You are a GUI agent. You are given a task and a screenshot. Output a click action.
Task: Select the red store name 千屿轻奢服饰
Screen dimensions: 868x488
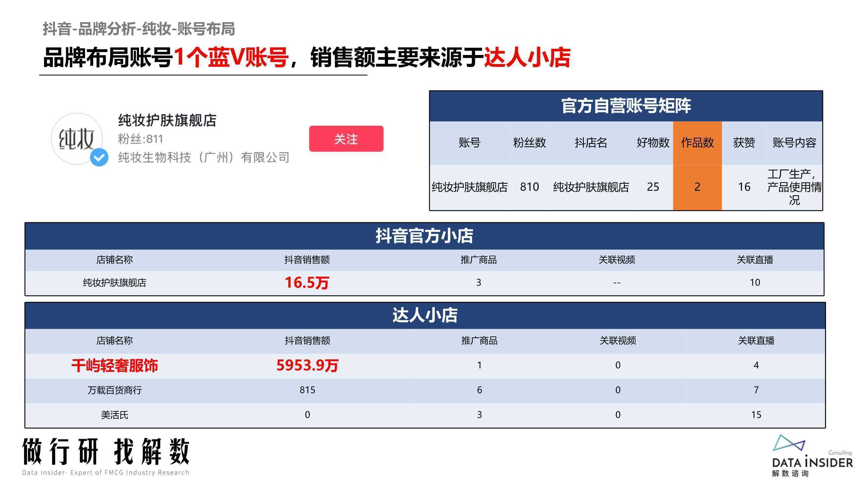(x=115, y=365)
